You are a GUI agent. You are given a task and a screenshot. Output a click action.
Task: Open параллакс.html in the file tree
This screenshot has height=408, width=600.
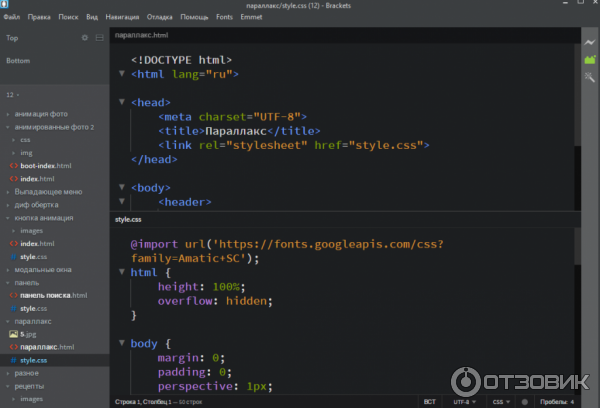(48, 347)
